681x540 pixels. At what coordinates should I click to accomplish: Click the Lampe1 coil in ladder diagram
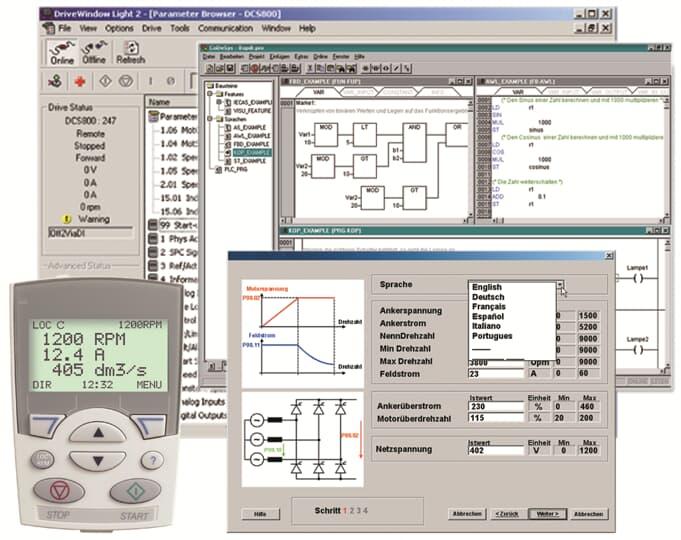638,278
